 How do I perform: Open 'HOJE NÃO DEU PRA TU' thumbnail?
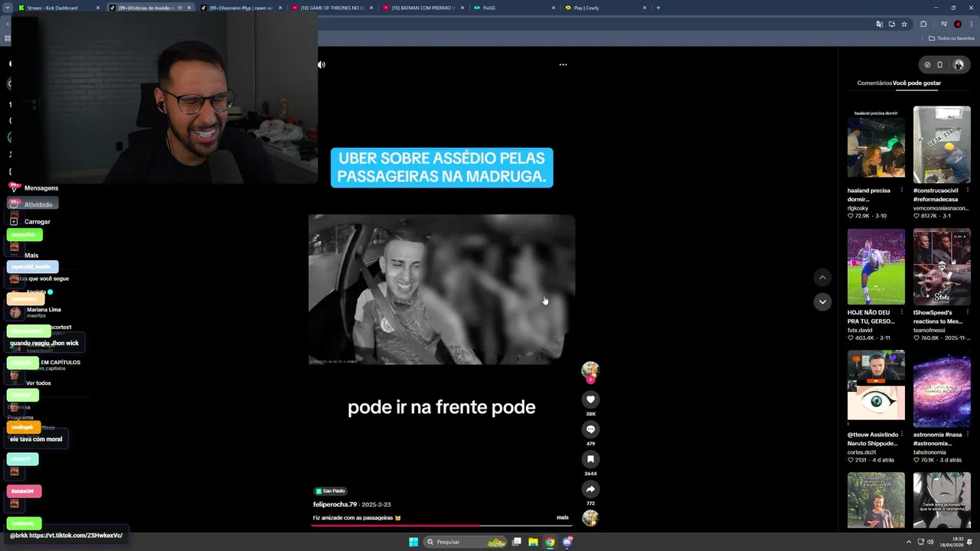(876, 266)
